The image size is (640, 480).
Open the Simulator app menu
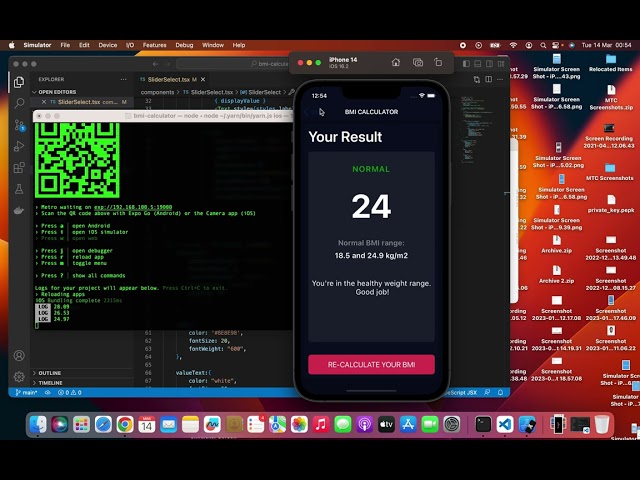coord(37,45)
